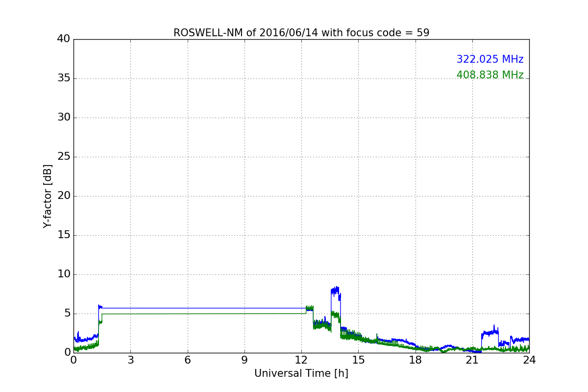The height and width of the screenshot is (392, 588).
Task: Click the blue peak near 14 hours
Action: tap(336, 291)
